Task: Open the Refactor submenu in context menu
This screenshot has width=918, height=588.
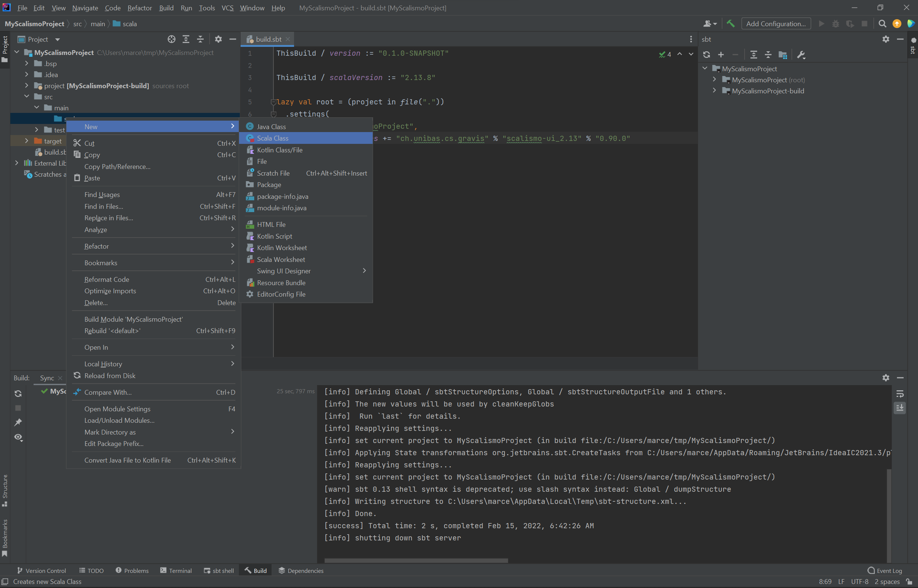Action: click(x=154, y=246)
